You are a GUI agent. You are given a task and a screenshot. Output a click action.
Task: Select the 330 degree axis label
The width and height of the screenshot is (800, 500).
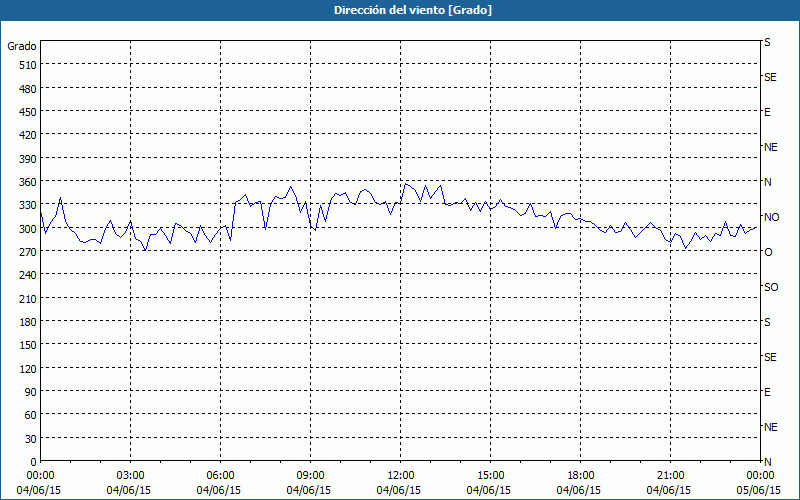pos(29,205)
